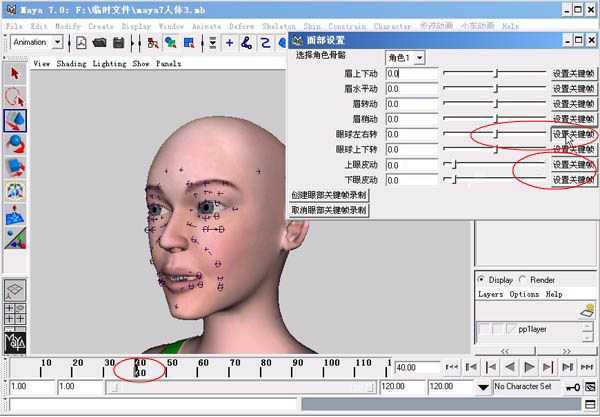The height and width of the screenshot is (417, 600).
Task: Toggle the handles selection mask plus icon
Action: click(x=229, y=42)
